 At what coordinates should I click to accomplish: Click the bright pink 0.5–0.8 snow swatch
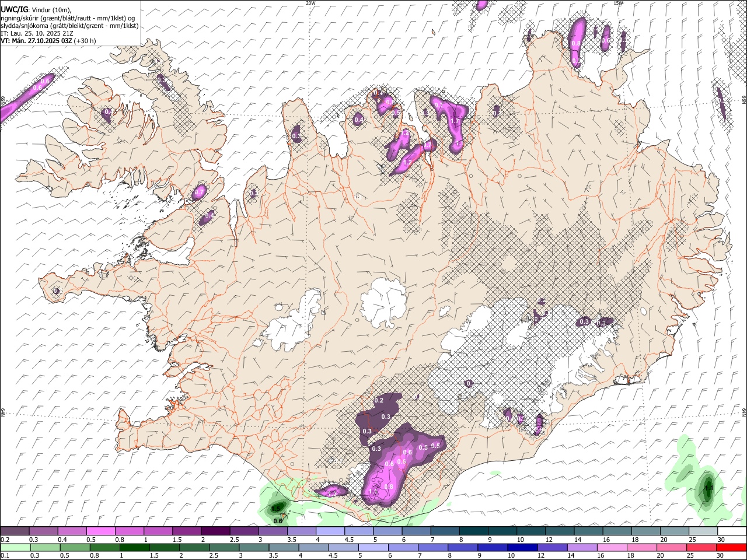[100, 531]
